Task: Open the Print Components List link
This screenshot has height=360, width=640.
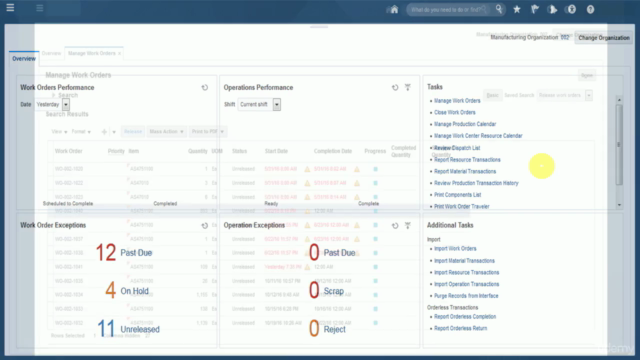Action: coord(458,195)
